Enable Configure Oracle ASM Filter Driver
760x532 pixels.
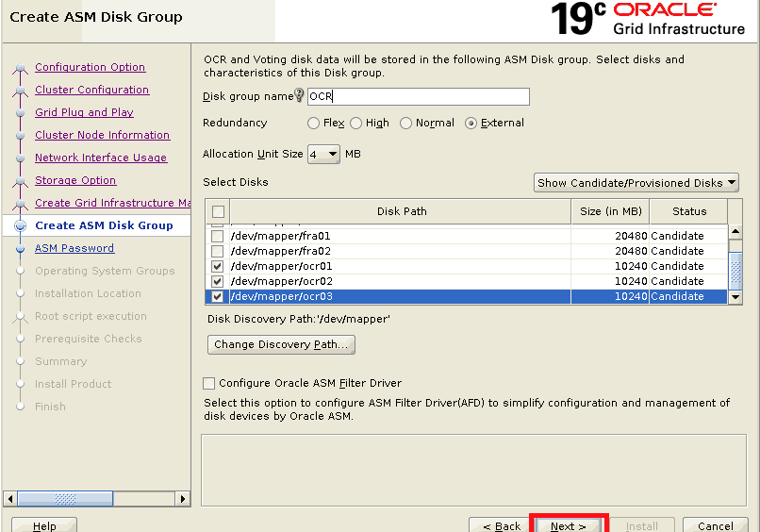pyautogui.click(x=209, y=383)
